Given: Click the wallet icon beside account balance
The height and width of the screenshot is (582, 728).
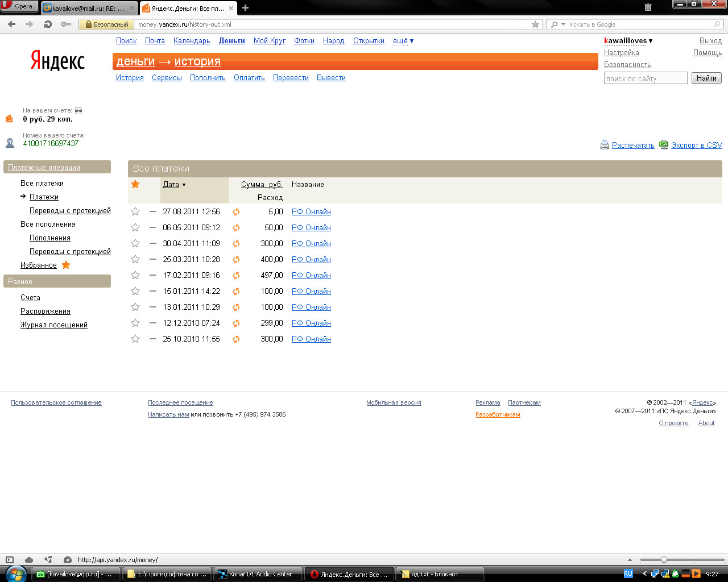Looking at the screenshot, I should click(x=9, y=119).
